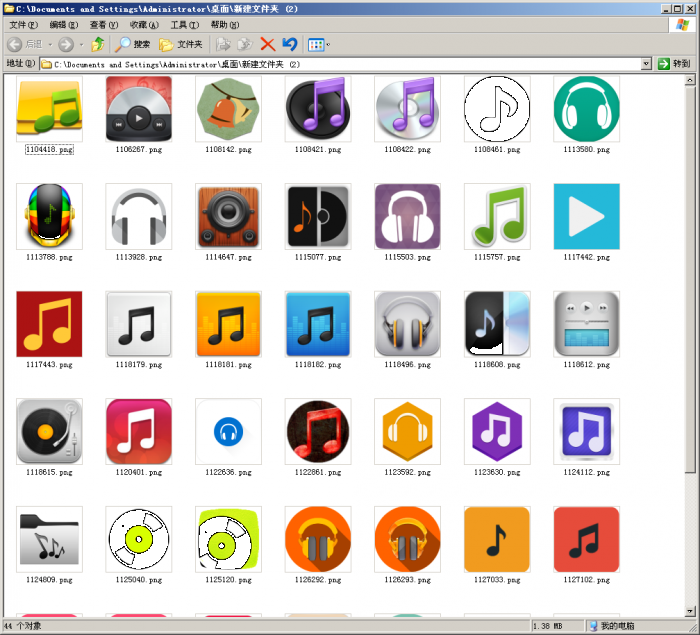Screen dimensions: 700x635
Task: Select the orange equalizer note thumbnail 1118181.png
Action: point(228,324)
